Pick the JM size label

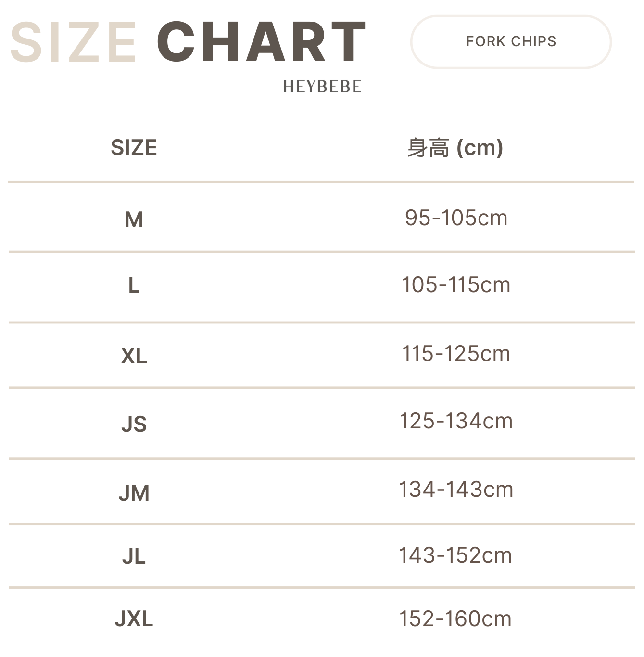pyautogui.click(x=134, y=493)
